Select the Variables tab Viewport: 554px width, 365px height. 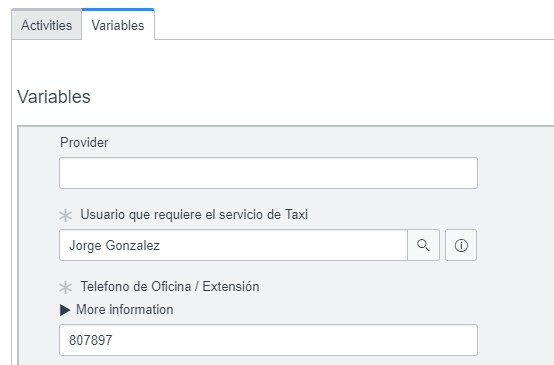click(118, 25)
